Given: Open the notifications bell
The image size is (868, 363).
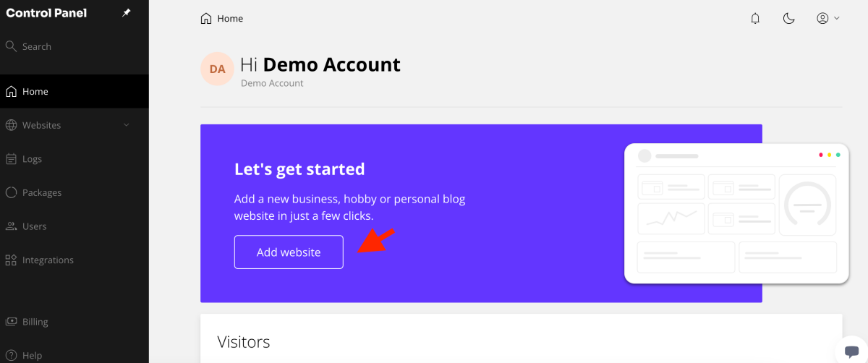Looking at the screenshot, I should (755, 19).
